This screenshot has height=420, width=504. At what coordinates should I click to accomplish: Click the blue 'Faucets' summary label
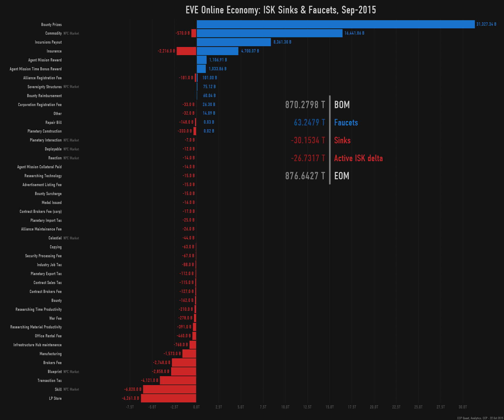click(x=346, y=123)
